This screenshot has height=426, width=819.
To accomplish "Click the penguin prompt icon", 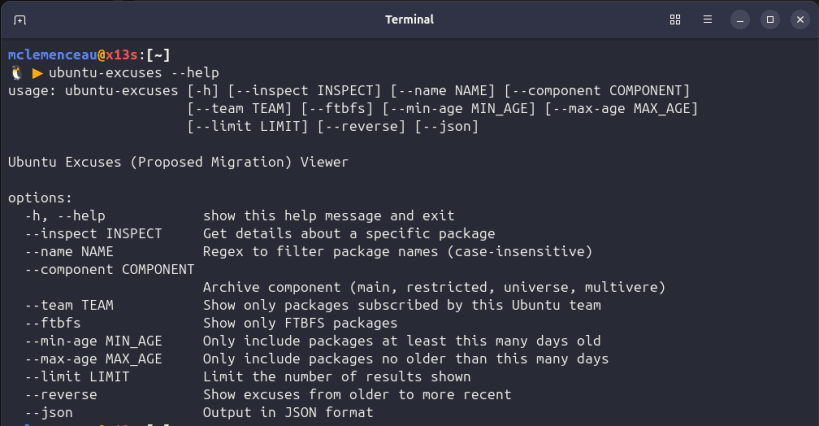I will (x=16, y=73).
